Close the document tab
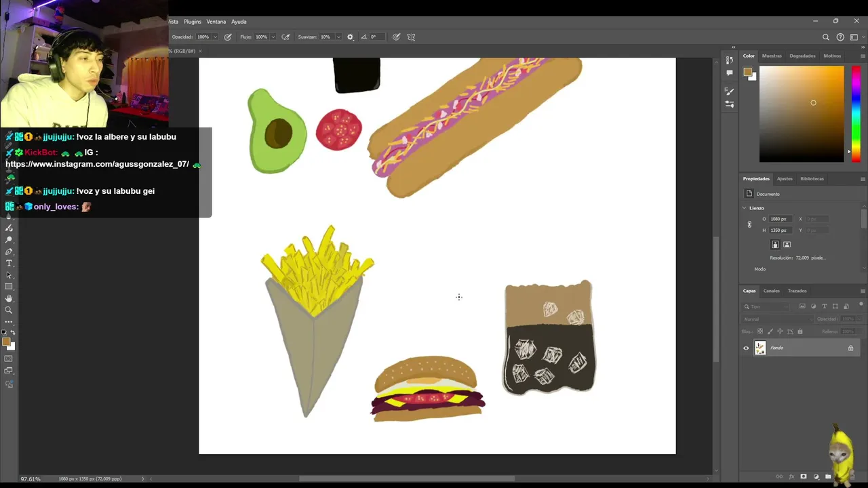 click(200, 51)
